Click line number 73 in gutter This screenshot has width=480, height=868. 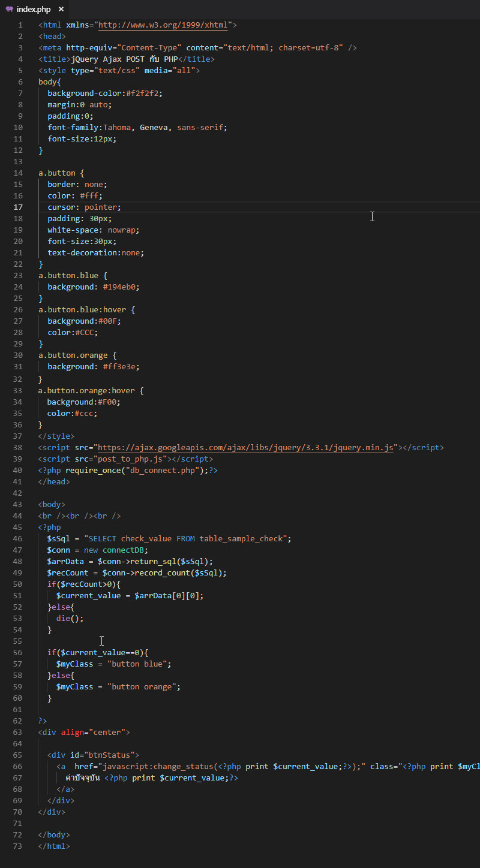point(19,846)
